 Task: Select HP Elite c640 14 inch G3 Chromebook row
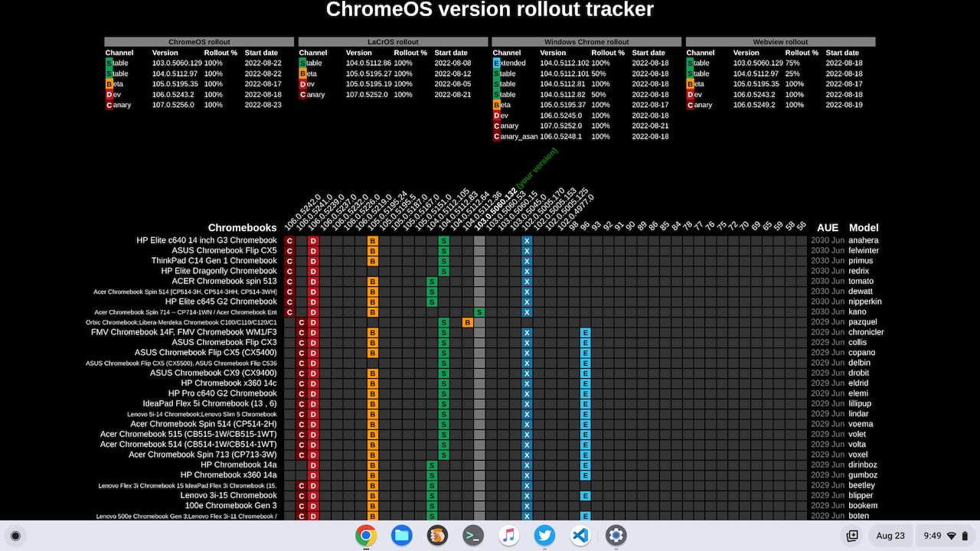(x=207, y=240)
